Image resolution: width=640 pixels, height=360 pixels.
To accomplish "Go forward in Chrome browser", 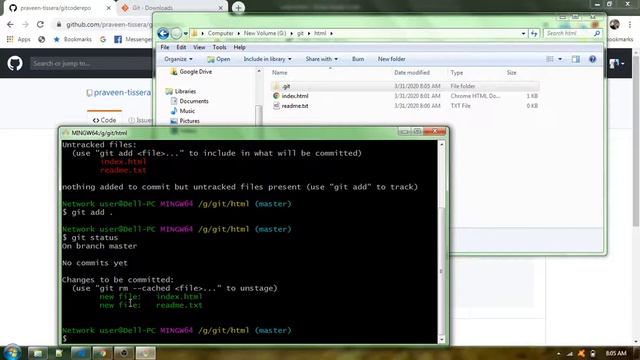I will (x=25, y=24).
